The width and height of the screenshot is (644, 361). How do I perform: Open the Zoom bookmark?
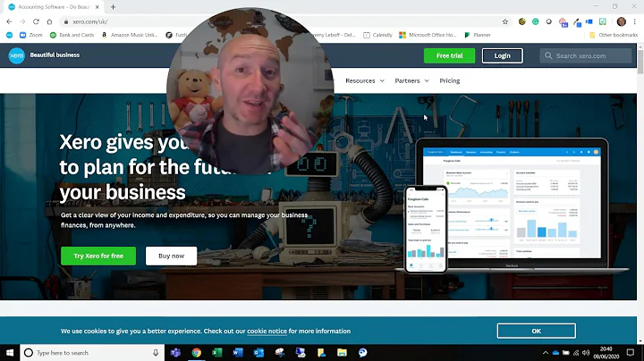pos(31,35)
